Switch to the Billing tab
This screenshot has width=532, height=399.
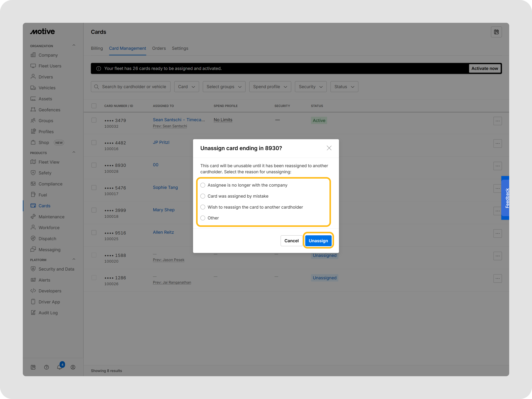point(97,48)
